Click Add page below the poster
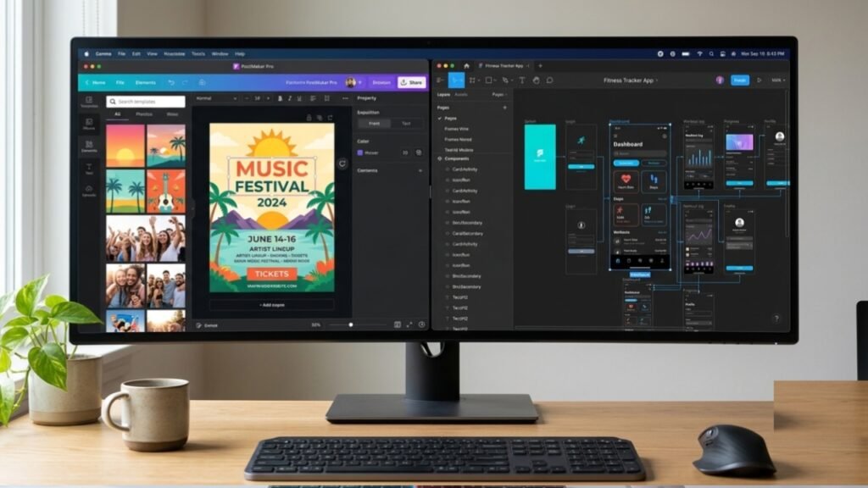Viewport: 868px width, 488px height. pos(272,305)
